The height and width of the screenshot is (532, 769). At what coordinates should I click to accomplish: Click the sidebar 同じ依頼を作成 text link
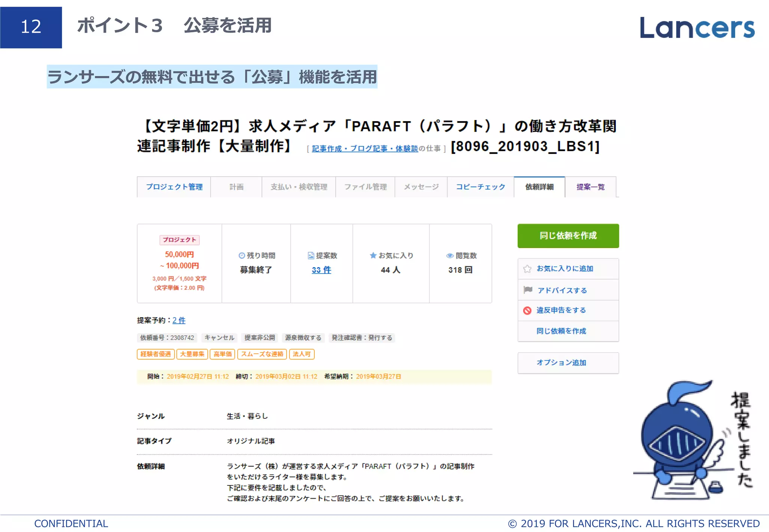pos(561,331)
